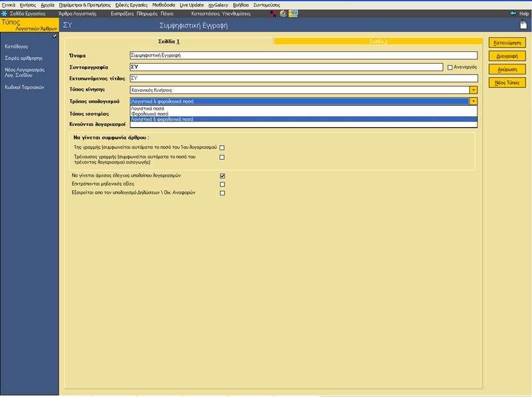Select Λογιστικά ποσά from the list
Viewport: 532px width, 397px height.
click(x=304, y=109)
